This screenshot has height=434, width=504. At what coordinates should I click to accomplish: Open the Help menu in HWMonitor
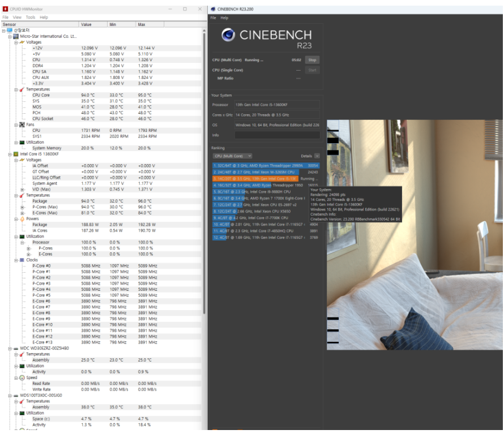pyautogui.click(x=44, y=18)
